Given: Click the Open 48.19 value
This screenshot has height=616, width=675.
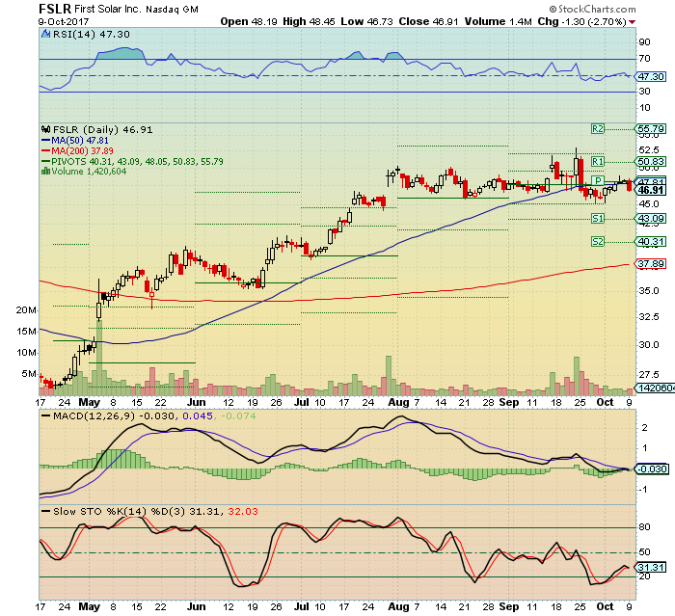Looking at the screenshot, I should click(249, 21).
